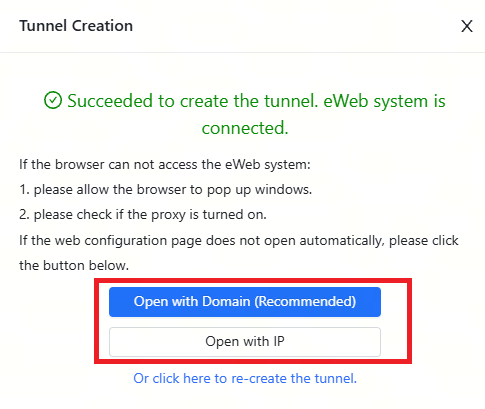The width and height of the screenshot is (485, 409).
Task: Click the green word 'connected.'
Action: click(x=245, y=128)
